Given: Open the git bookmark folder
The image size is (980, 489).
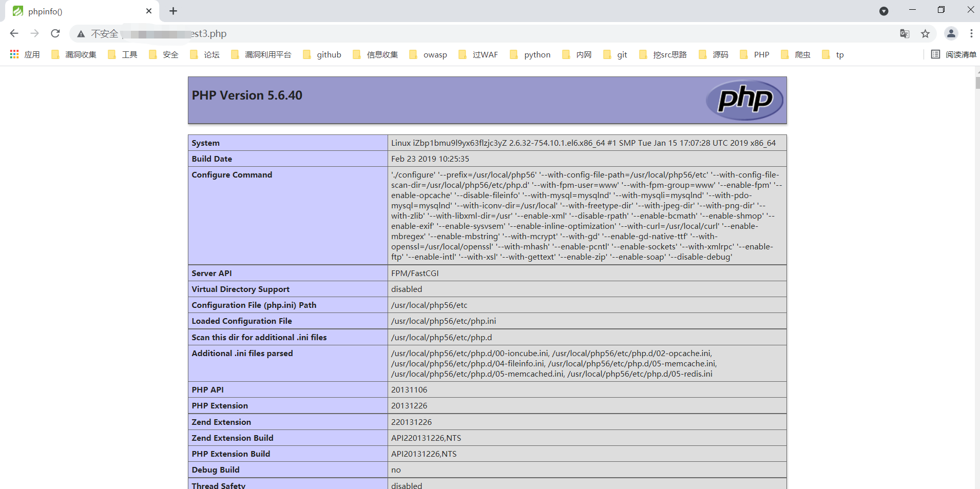Looking at the screenshot, I should click(x=615, y=54).
